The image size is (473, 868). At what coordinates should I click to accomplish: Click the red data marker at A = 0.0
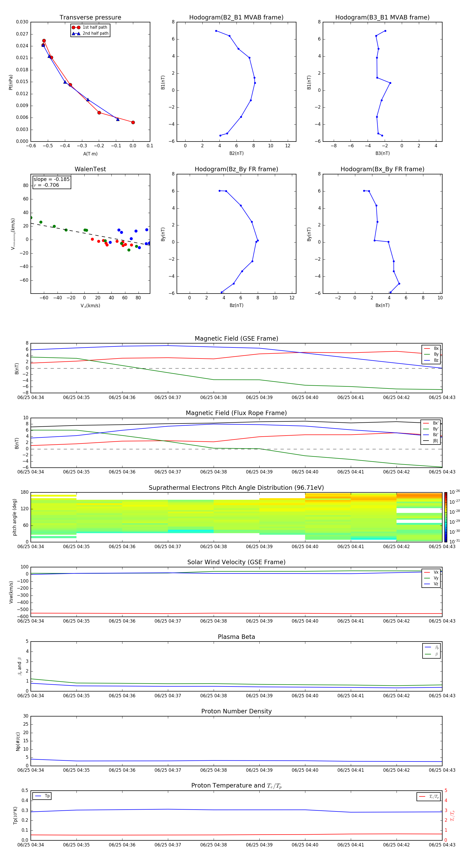pos(133,122)
